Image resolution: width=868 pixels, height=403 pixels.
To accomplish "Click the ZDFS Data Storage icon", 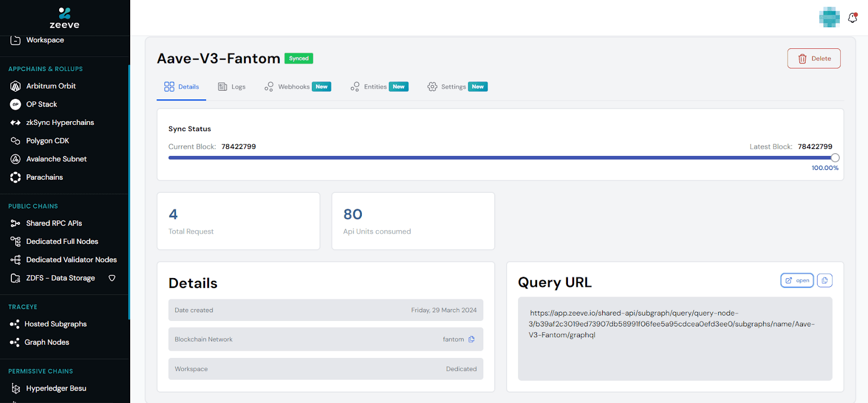I will [16, 278].
